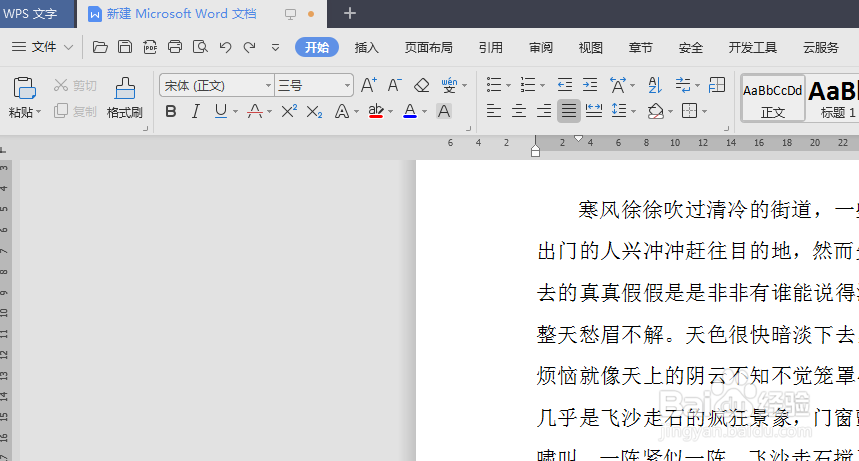Apply subscript formatting
859x461 pixels.
(314, 112)
